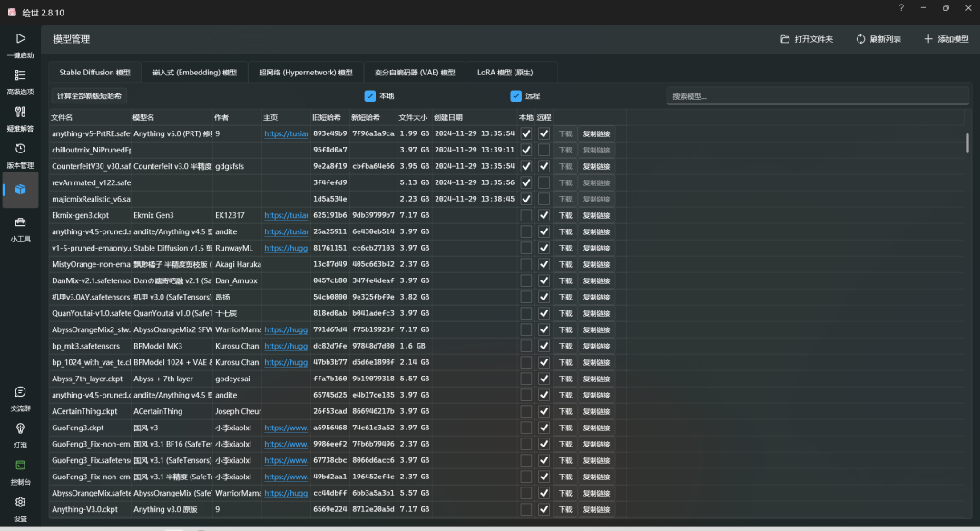
Task: Open the chat group icon
Action: 20,392
